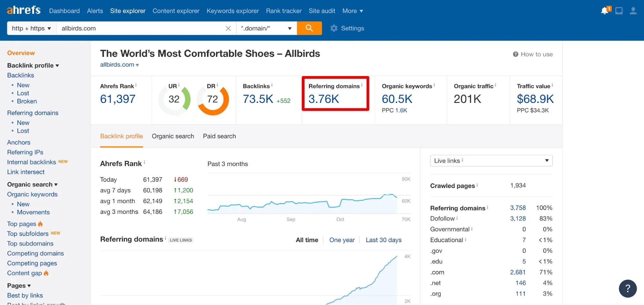This screenshot has width=644, height=305.
Task: Switch referring domains chart to One year
Action: (x=342, y=240)
